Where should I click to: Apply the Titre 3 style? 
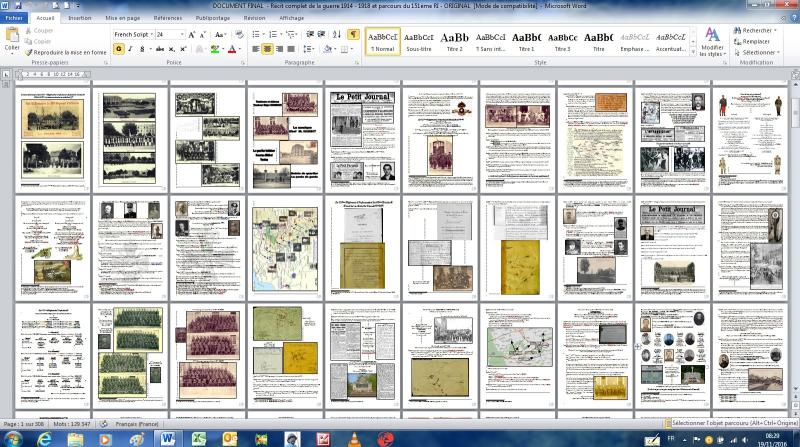click(562, 42)
